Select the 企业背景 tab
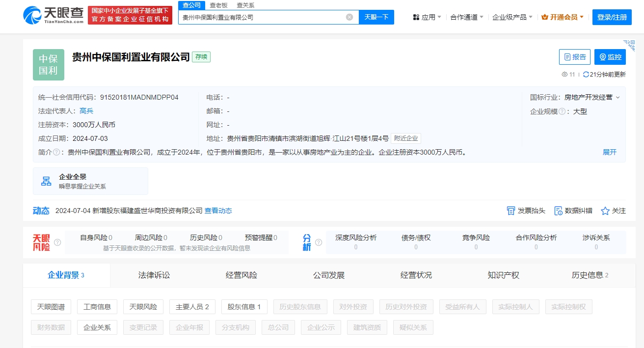The height and width of the screenshot is (348, 644). coord(66,275)
